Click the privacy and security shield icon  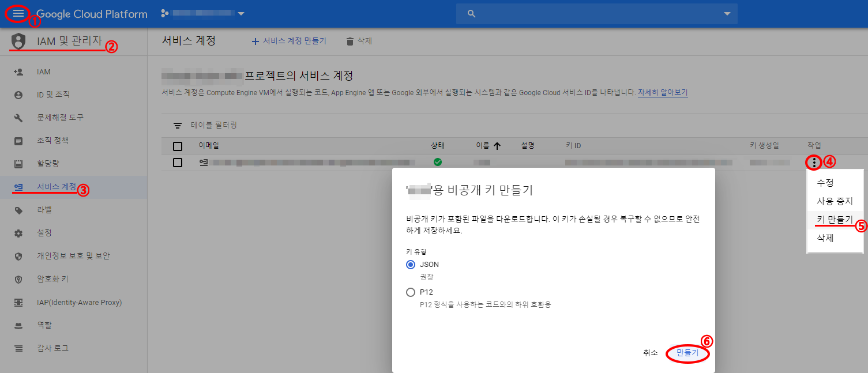(x=18, y=256)
